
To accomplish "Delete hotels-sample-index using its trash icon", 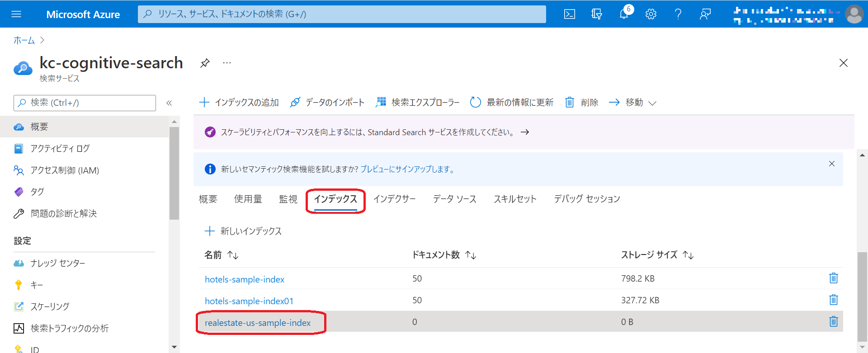I will 834,278.
